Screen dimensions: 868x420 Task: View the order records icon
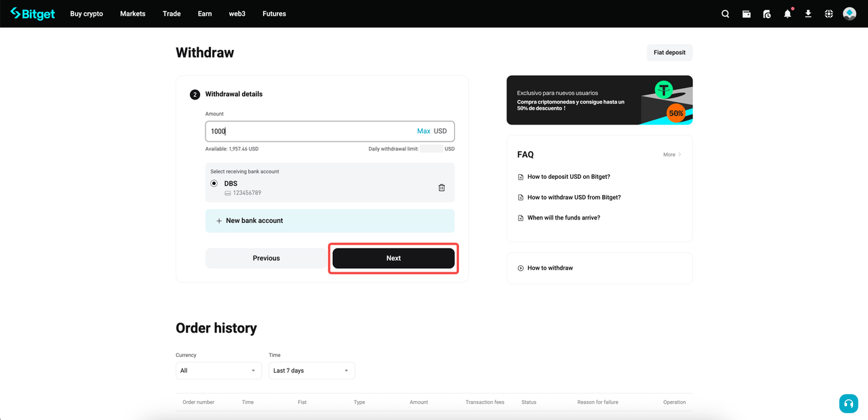click(x=766, y=14)
